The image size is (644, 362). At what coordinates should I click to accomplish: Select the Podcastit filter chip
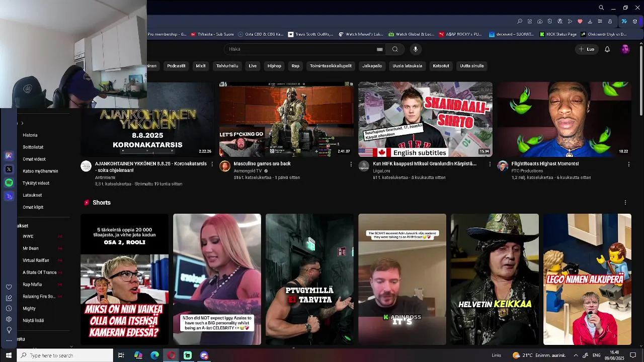(176, 66)
